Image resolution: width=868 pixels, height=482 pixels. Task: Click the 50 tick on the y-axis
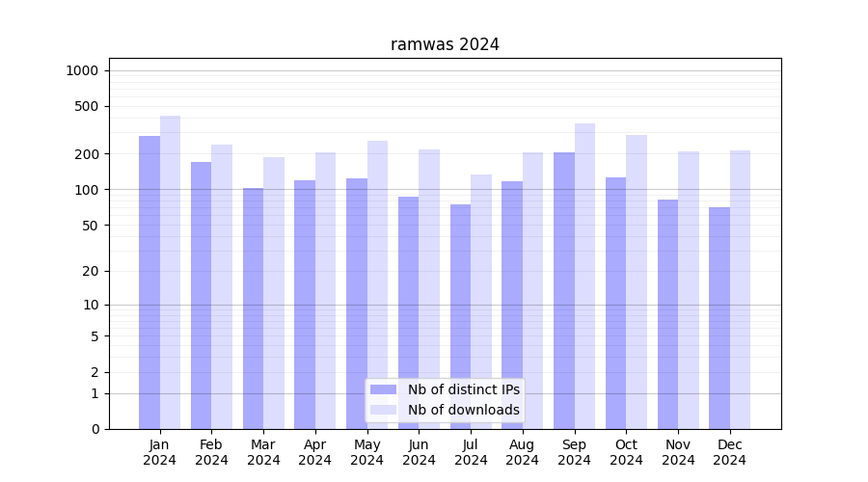(89, 226)
